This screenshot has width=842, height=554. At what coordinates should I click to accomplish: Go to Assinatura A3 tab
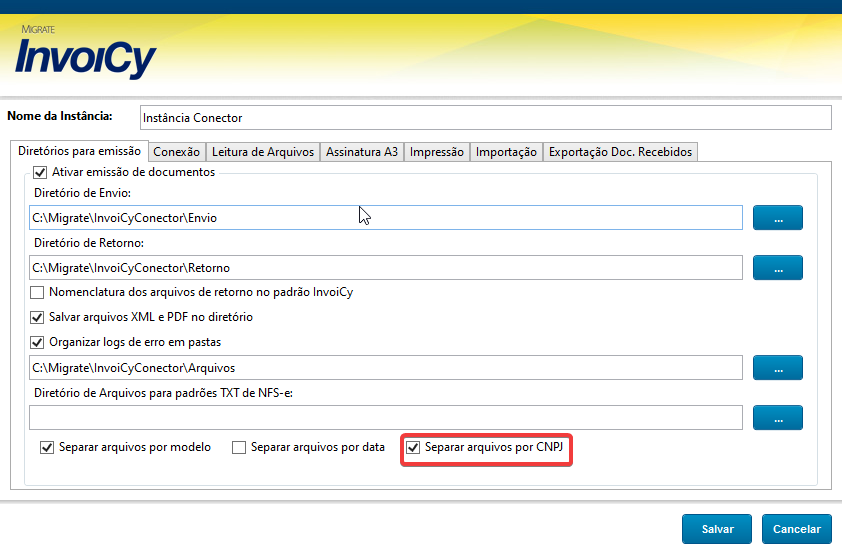pos(362,152)
